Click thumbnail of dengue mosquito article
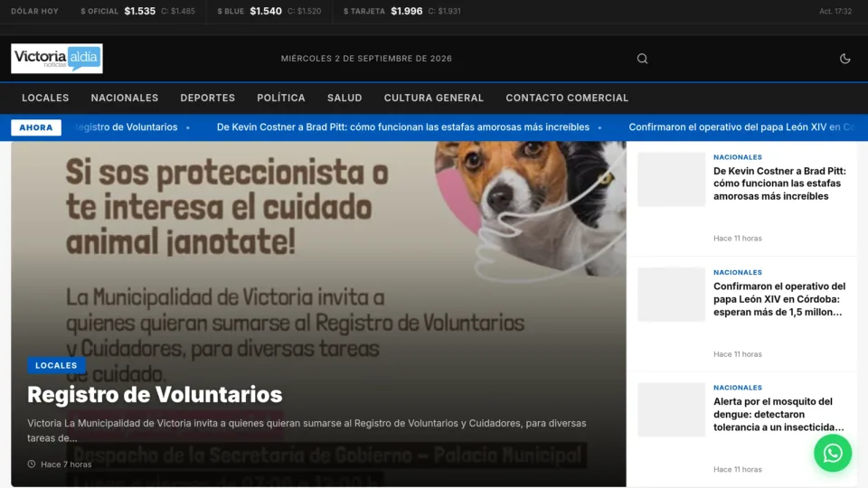 (672, 409)
